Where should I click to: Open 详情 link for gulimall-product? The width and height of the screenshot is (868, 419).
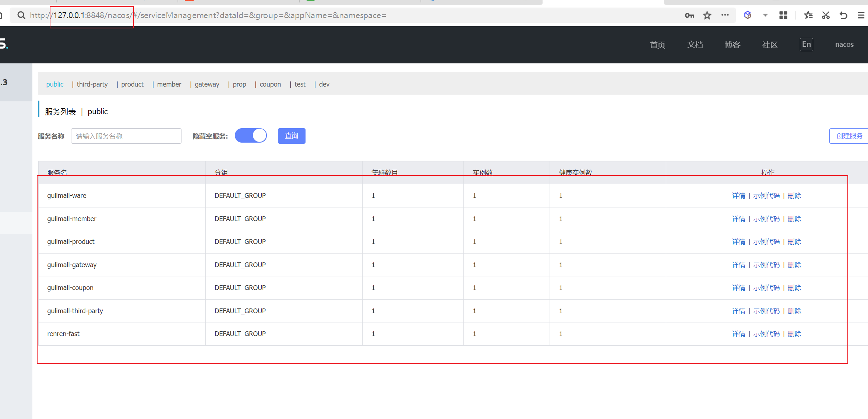pos(738,242)
